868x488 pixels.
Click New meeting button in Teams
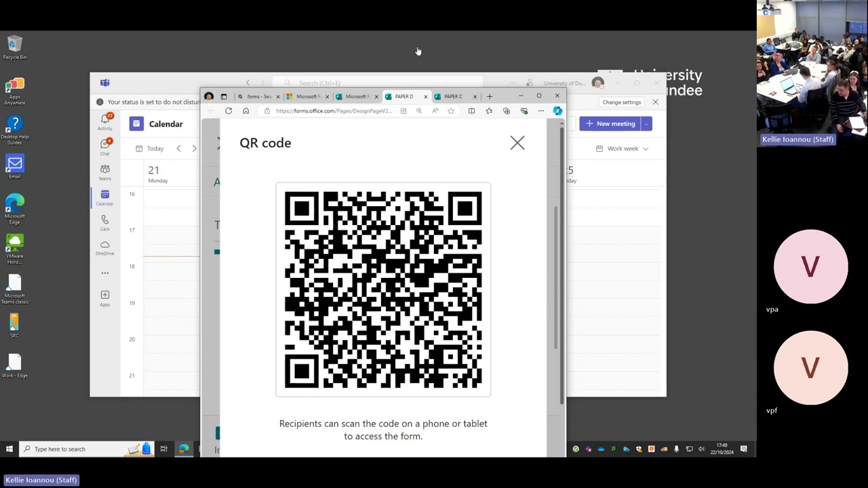[610, 124]
